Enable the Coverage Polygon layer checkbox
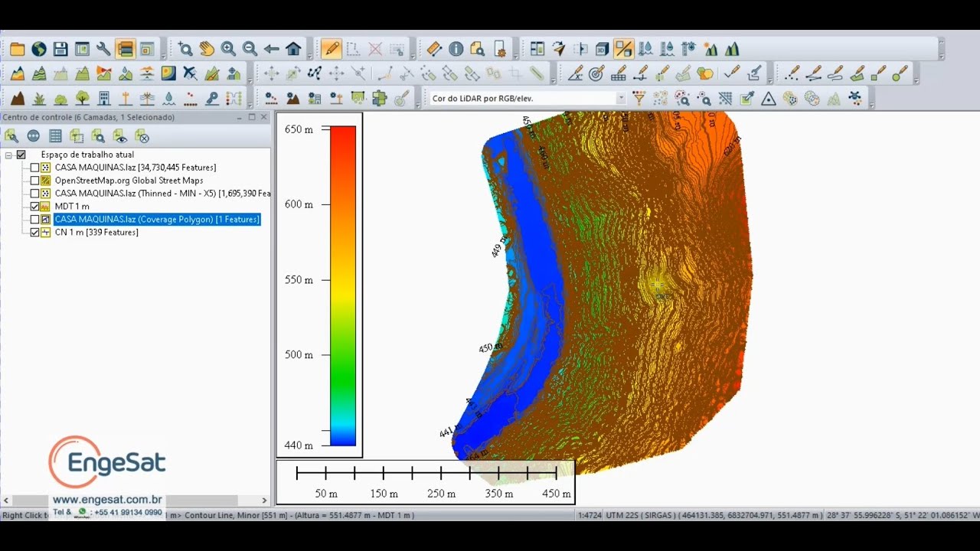Image resolution: width=980 pixels, height=551 pixels. (x=34, y=220)
